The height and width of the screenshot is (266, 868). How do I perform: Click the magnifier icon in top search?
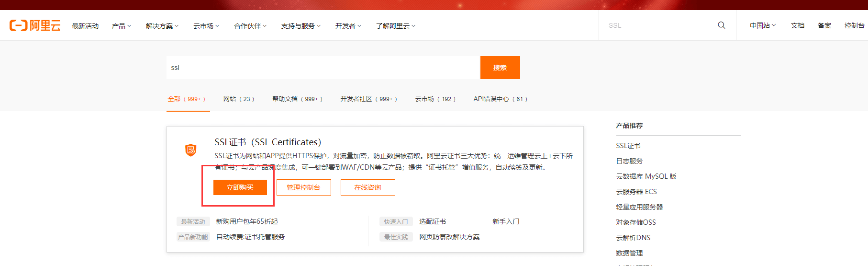click(x=722, y=25)
